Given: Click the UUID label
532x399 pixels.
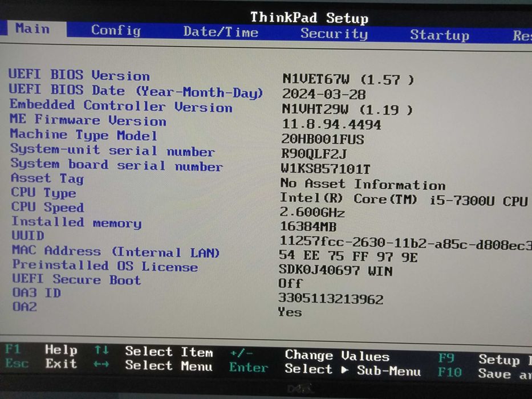Looking at the screenshot, I should click(x=28, y=235).
